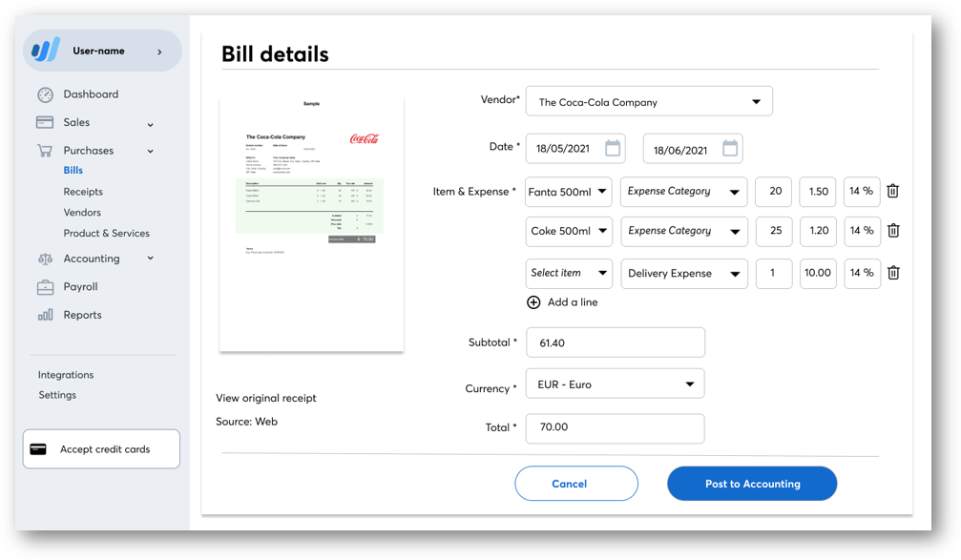This screenshot has height=560, width=961.
Task: Open Vendors under Purchases
Action: [82, 213]
